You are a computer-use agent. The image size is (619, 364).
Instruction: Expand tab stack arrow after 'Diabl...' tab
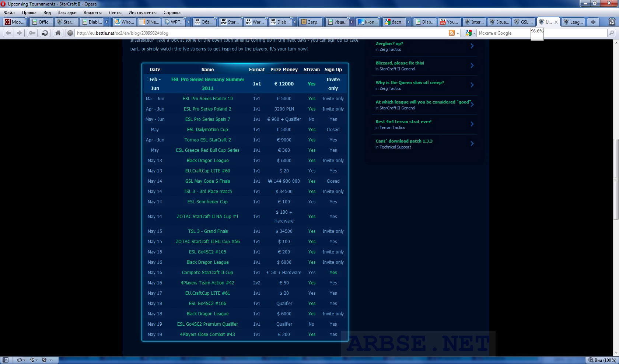click(x=106, y=22)
